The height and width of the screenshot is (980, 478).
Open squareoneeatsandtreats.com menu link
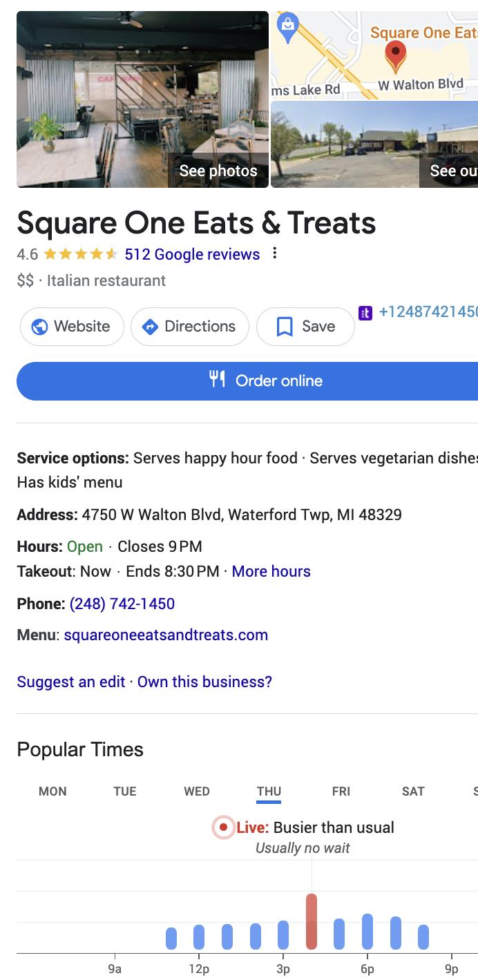(166, 635)
